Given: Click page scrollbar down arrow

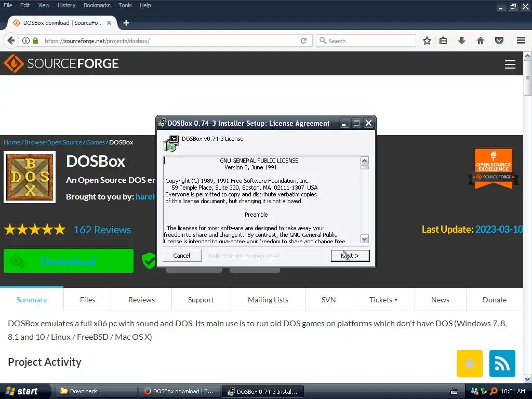Looking at the screenshot, I should 528,379.
